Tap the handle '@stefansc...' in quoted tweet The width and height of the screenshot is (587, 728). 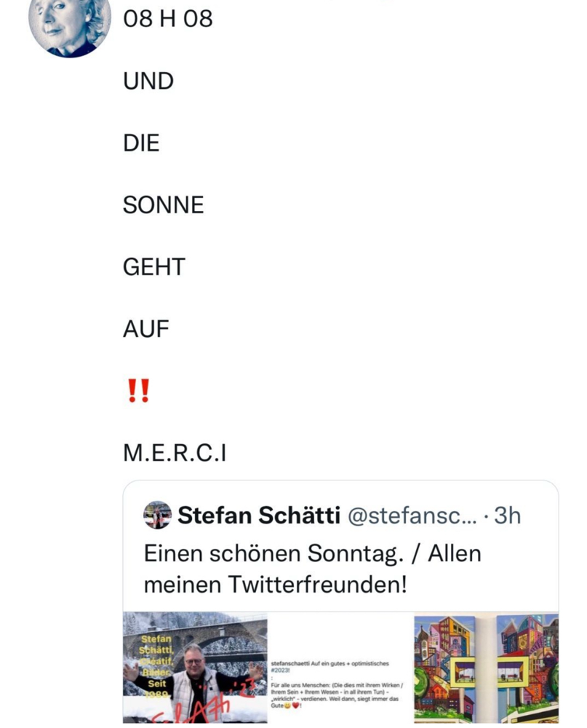(415, 515)
